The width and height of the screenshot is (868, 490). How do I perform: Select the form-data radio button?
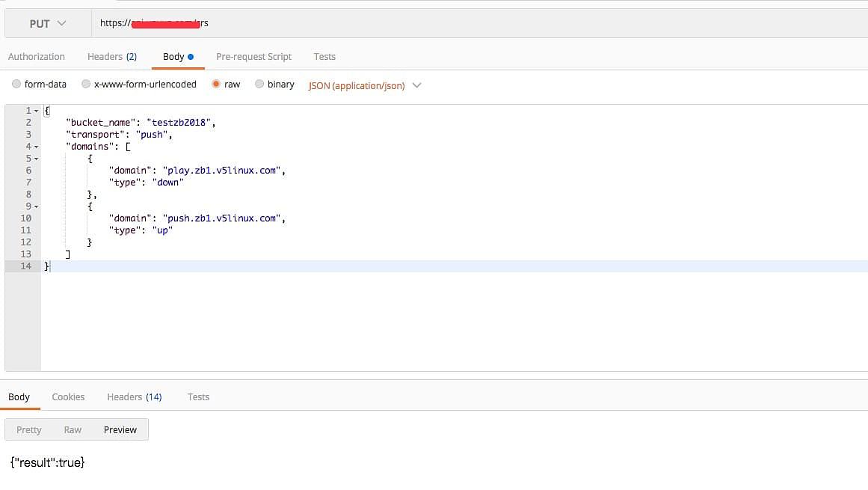tap(16, 85)
